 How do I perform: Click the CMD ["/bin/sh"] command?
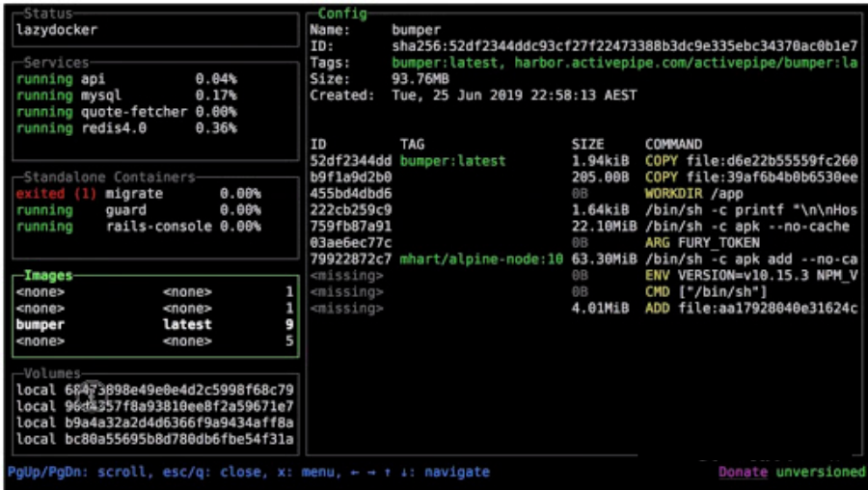tap(706, 292)
